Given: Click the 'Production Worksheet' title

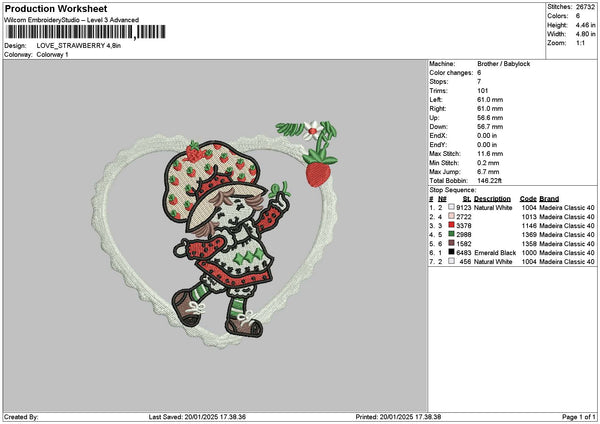Looking at the screenshot, I should click(56, 8).
